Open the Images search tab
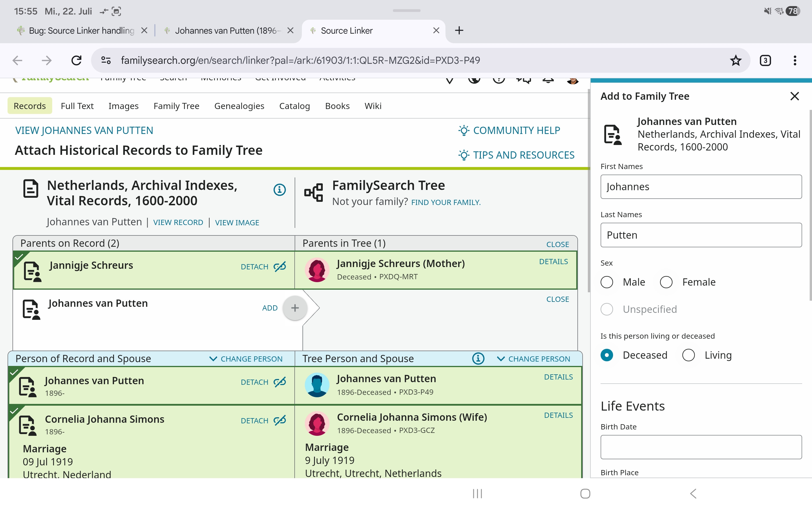This screenshot has height=508, width=812. pos(123,106)
